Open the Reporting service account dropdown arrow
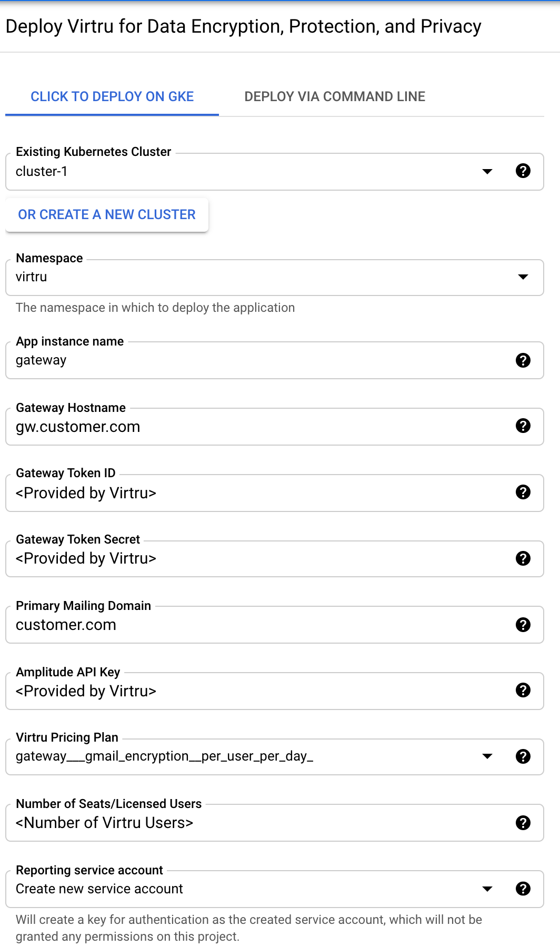 click(x=487, y=889)
